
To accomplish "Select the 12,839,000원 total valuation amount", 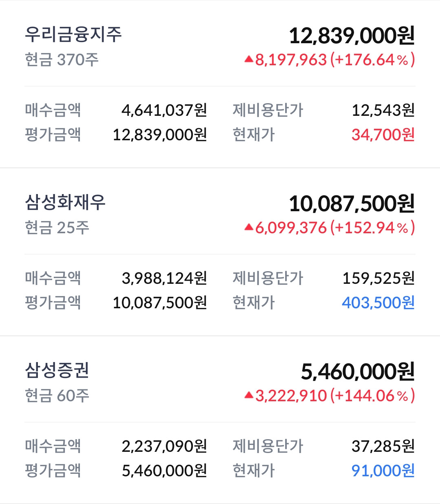I will [352, 36].
